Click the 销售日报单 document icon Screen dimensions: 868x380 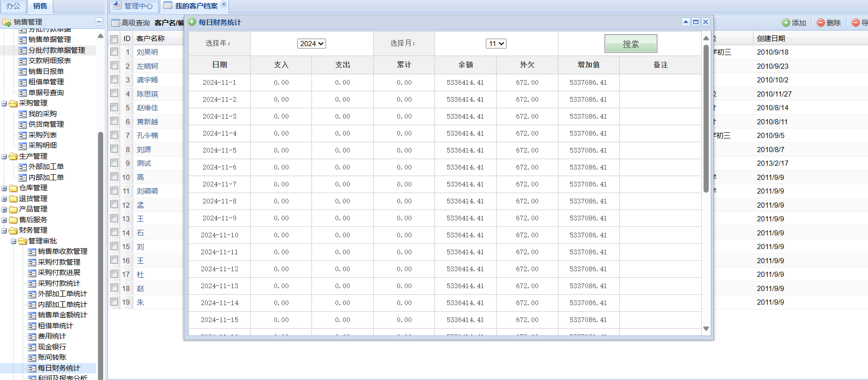23,72
